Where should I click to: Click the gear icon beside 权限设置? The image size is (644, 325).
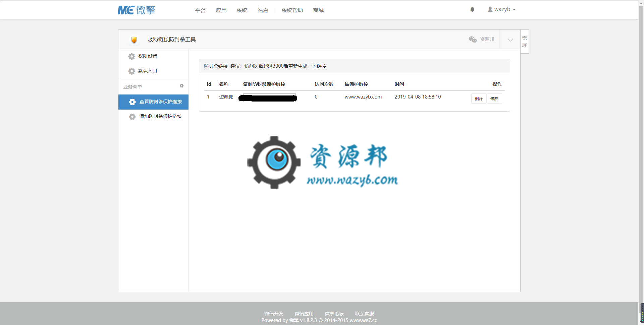click(132, 56)
